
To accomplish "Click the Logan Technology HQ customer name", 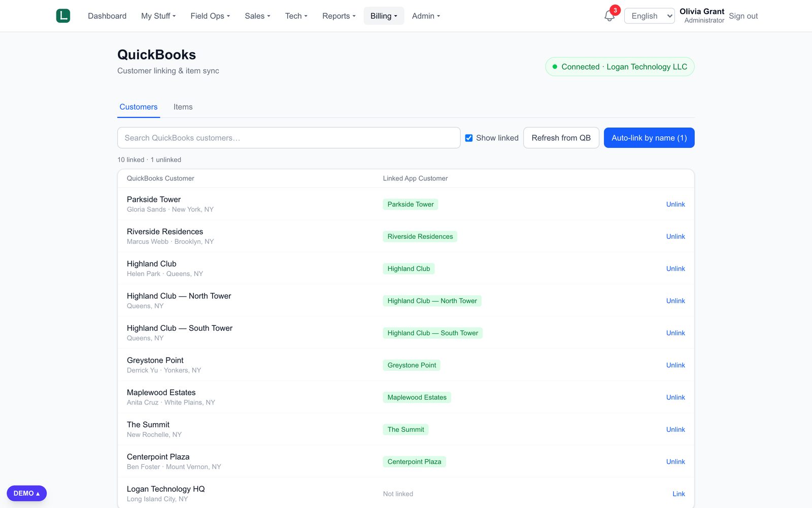I will click(166, 489).
